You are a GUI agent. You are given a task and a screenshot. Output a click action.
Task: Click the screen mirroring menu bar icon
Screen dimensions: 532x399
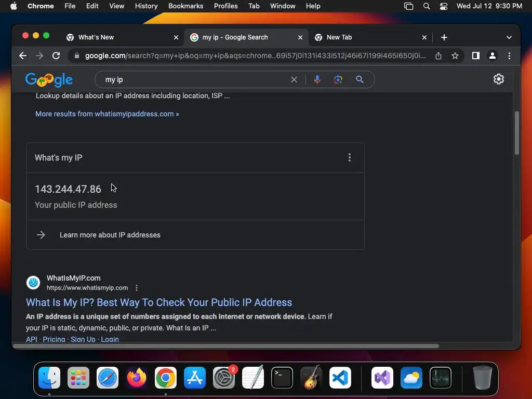tap(408, 6)
